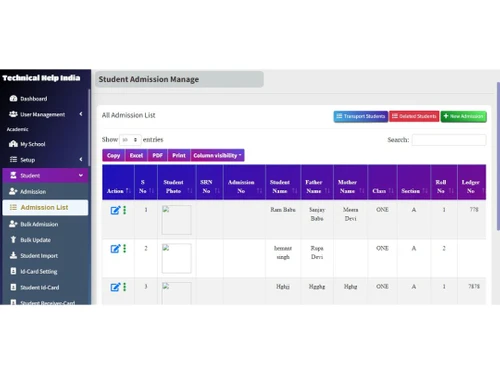500x375 pixels.
Task: Sort by SRN No column
Action: [210, 183]
